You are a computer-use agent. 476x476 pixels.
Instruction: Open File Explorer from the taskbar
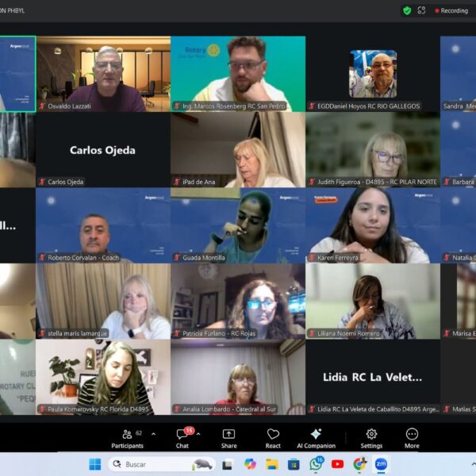pyautogui.click(x=272, y=464)
